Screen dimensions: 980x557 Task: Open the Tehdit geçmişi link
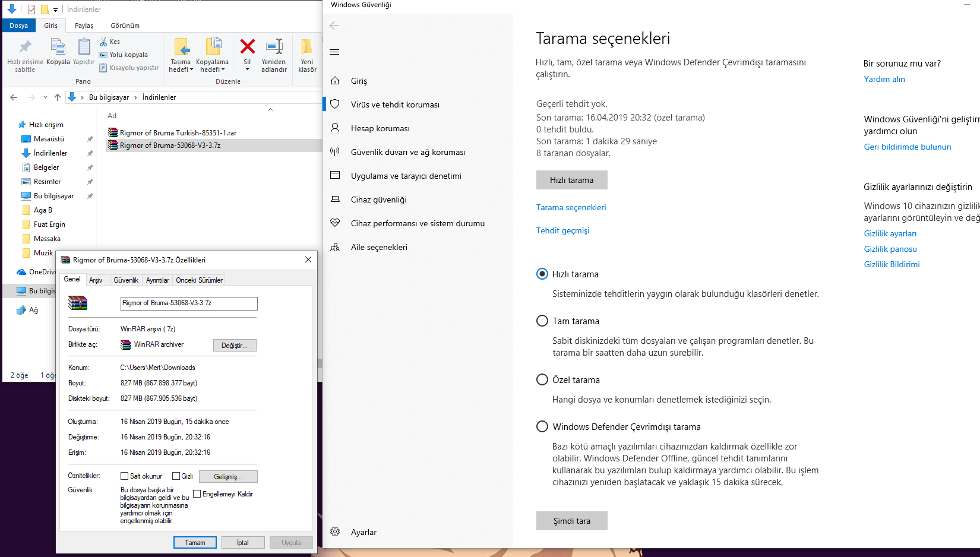562,230
